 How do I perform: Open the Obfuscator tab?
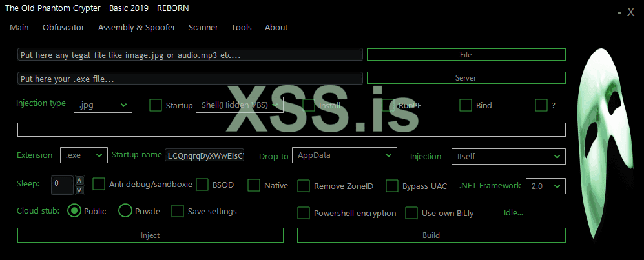[x=63, y=28]
